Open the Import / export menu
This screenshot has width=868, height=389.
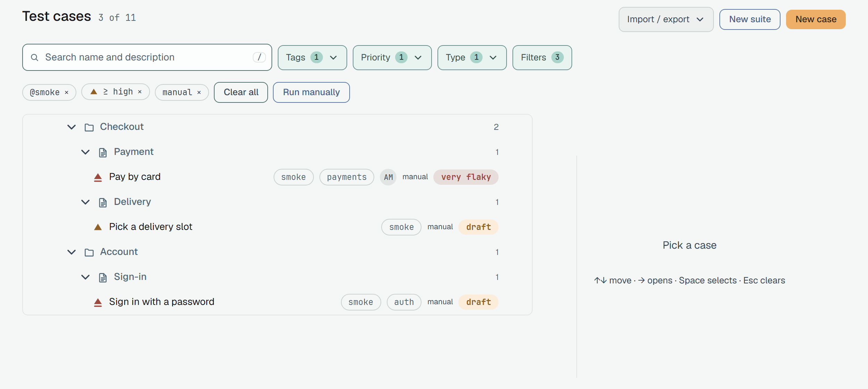666,19
